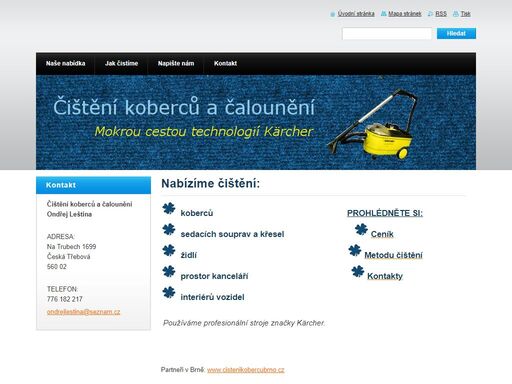Click the star bullet next to koberců
Image resolution: width=512 pixels, height=384 pixels.
click(169, 208)
